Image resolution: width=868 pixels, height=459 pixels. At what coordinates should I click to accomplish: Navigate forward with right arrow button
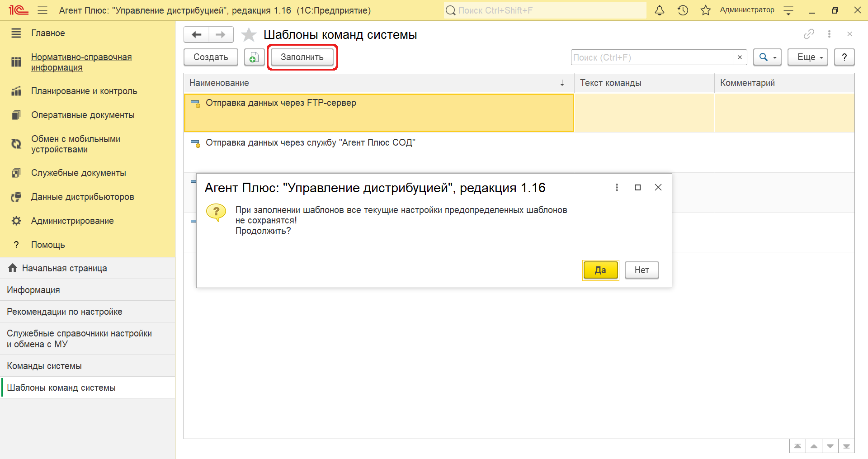pos(221,34)
